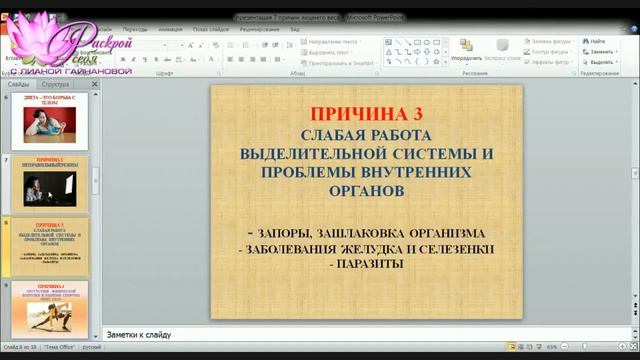Pick the left brace shape

(x=417, y=62)
